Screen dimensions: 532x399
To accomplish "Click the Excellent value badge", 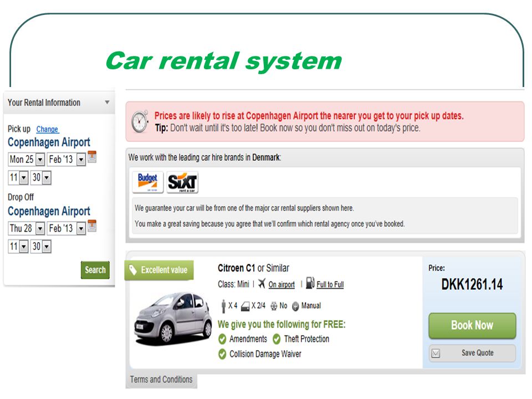I will [x=159, y=270].
